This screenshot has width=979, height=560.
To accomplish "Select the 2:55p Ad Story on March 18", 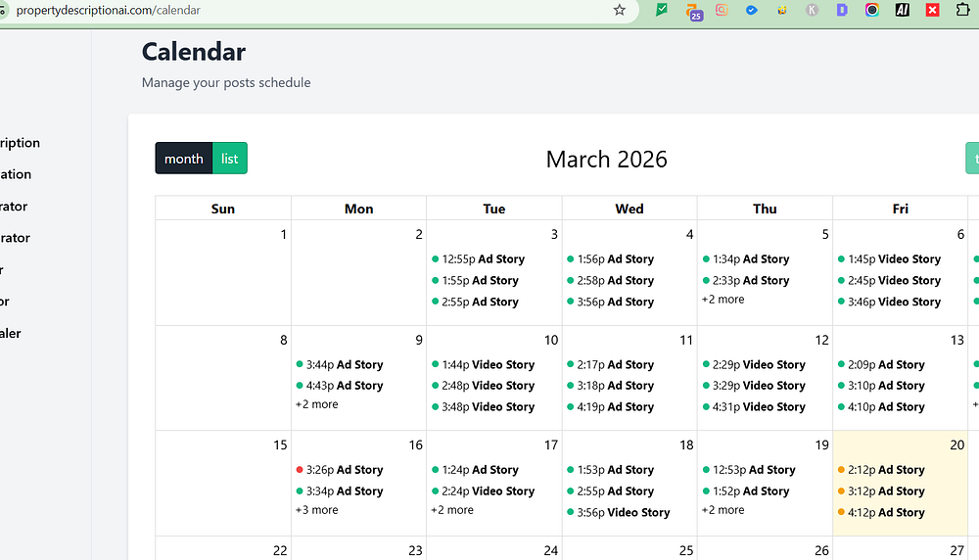I will click(611, 490).
